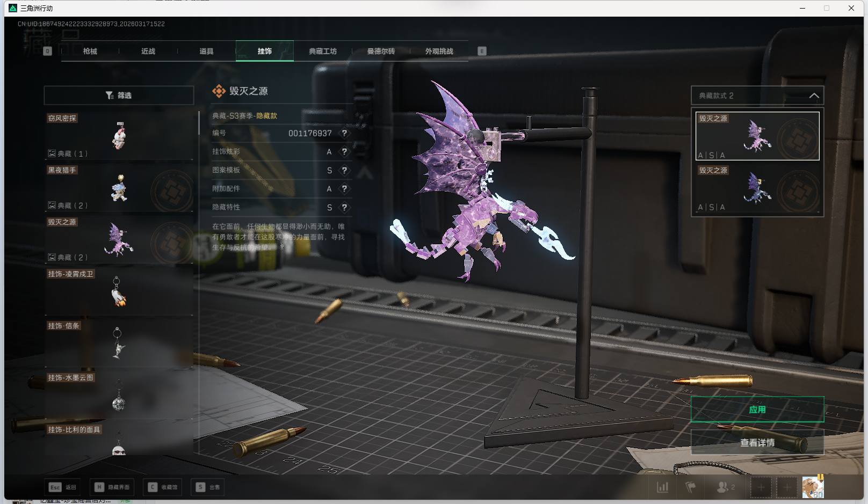The height and width of the screenshot is (504, 868).
Task: Click the 查看详情 button
Action: coord(757,442)
